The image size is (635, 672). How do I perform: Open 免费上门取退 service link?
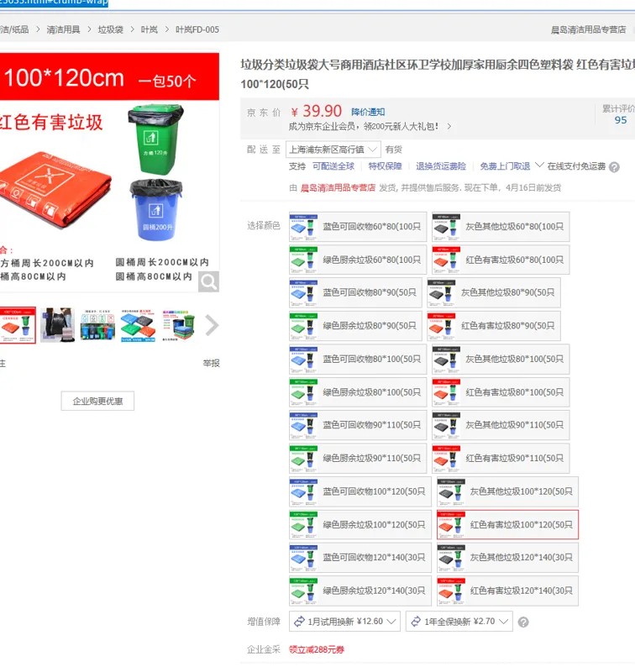click(505, 166)
